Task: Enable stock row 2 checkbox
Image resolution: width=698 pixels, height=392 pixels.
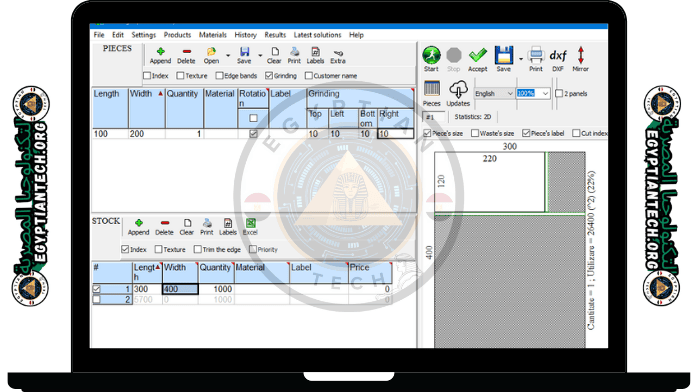Action: pos(97,299)
